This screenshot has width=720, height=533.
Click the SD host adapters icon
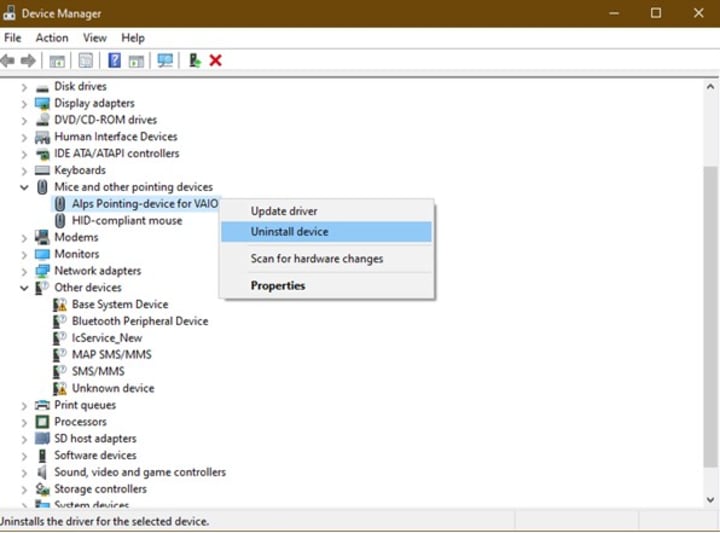pos(42,438)
